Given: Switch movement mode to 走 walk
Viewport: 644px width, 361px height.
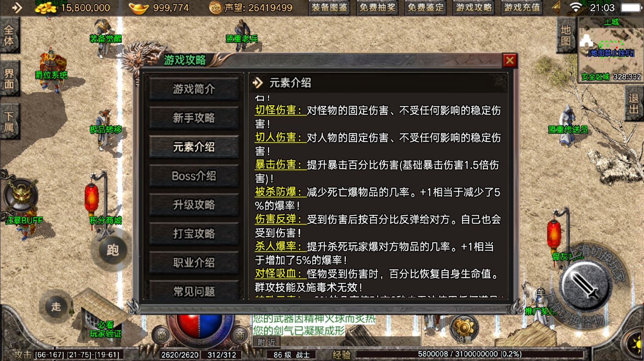Looking at the screenshot, I should coord(56,307).
